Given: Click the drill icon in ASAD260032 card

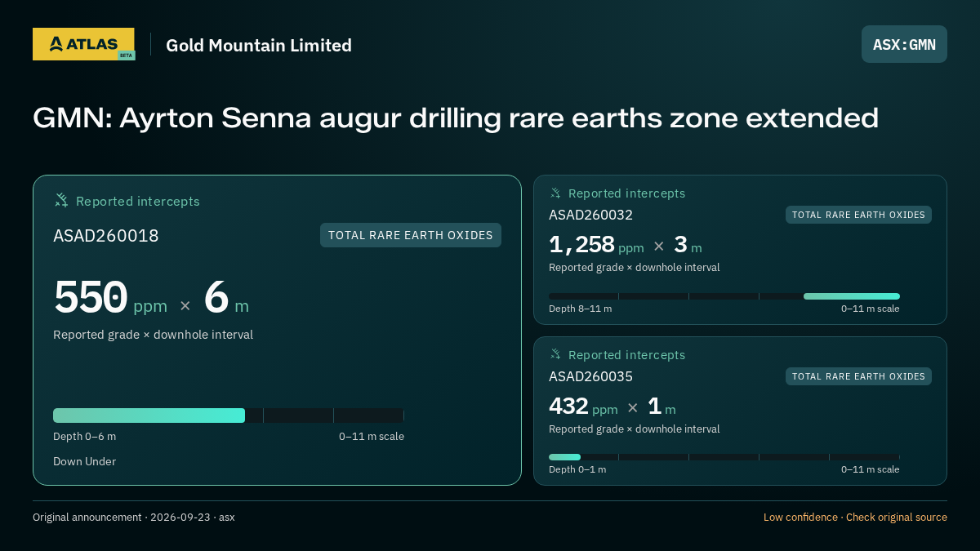Looking at the screenshot, I should pyautogui.click(x=555, y=193).
